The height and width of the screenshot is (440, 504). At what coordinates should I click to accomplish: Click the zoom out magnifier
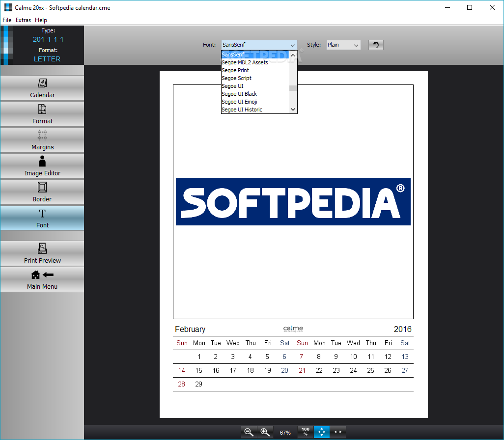(x=249, y=432)
